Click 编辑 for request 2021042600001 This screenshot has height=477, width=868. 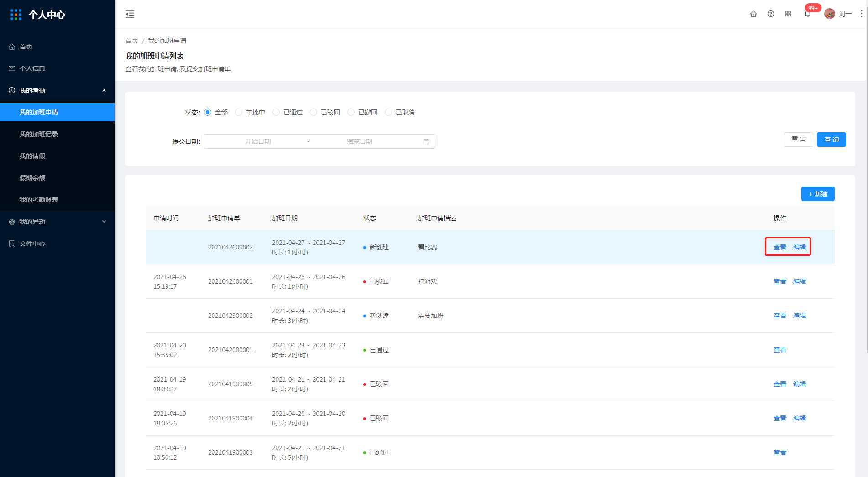(800, 281)
